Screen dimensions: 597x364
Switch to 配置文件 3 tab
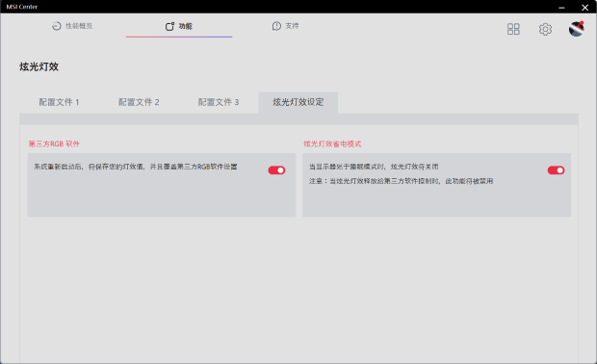pos(219,102)
